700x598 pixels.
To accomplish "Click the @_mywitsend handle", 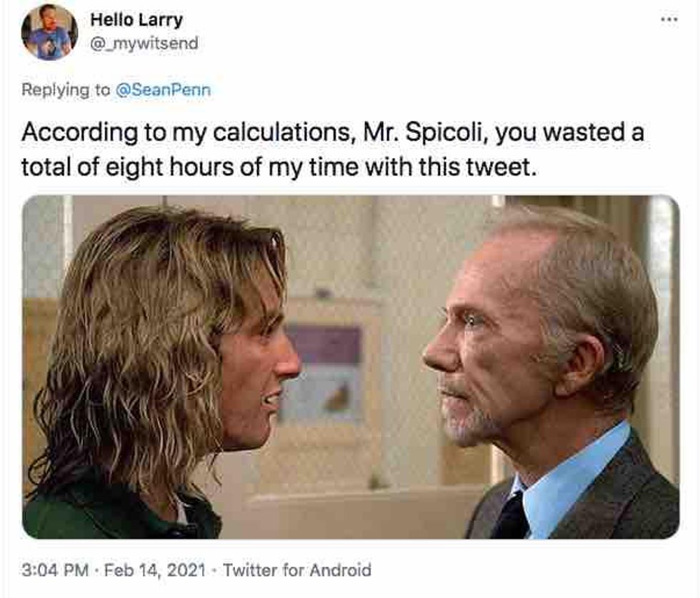I will (144, 44).
